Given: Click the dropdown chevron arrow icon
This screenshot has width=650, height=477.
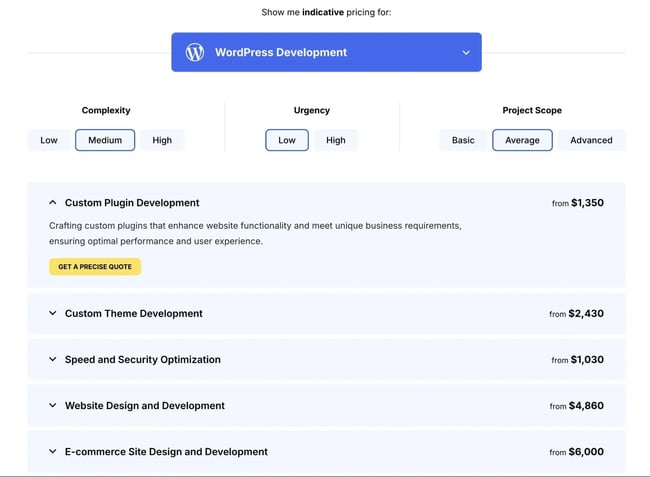Looking at the screenshot, I should pos(465,53).
